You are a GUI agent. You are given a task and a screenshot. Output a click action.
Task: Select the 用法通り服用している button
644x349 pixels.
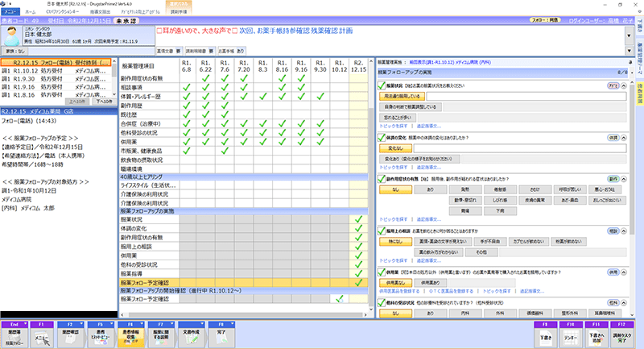[x=400, y=95]
